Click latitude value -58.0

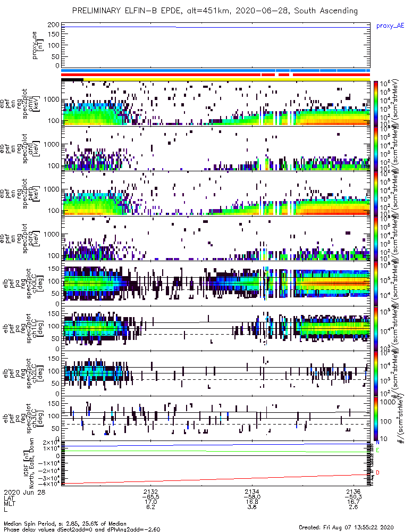point(252,497)
